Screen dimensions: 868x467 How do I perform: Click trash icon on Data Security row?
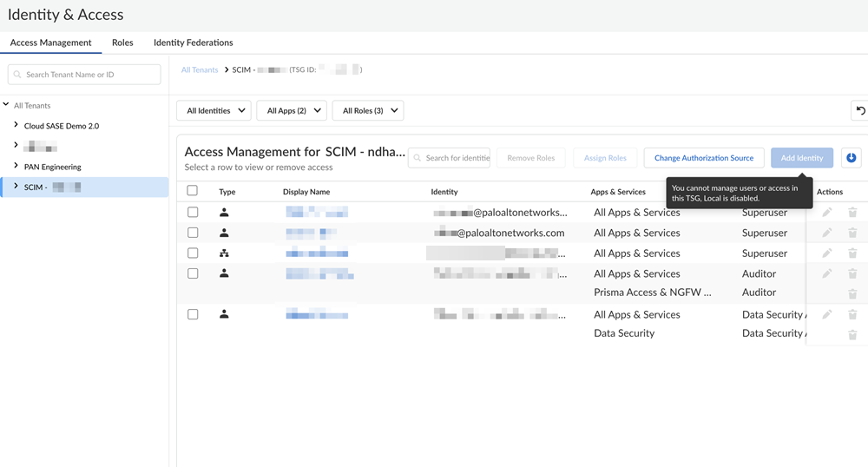tap(852, 334)
